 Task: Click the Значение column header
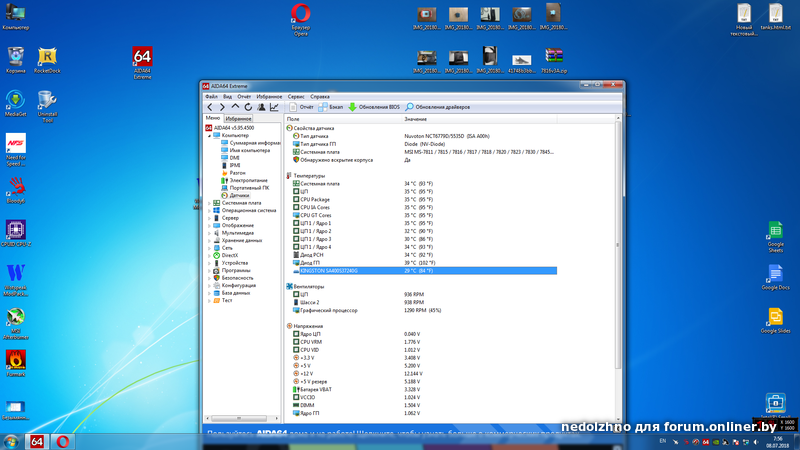tap(415, 119)
